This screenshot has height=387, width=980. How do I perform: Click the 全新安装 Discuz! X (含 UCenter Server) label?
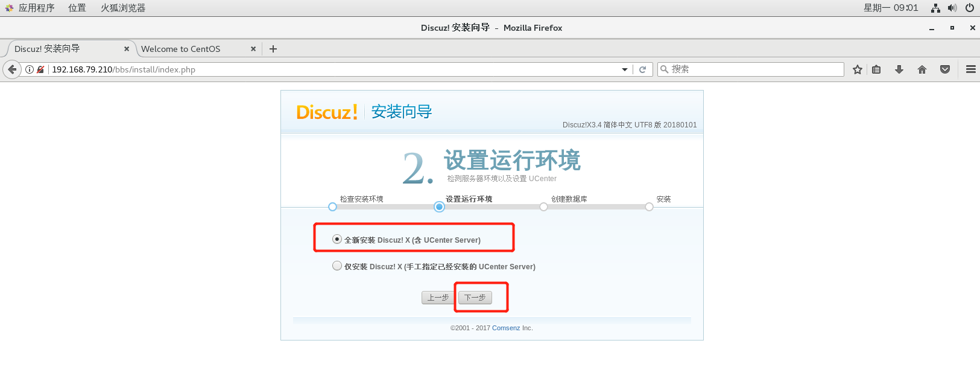413,240
